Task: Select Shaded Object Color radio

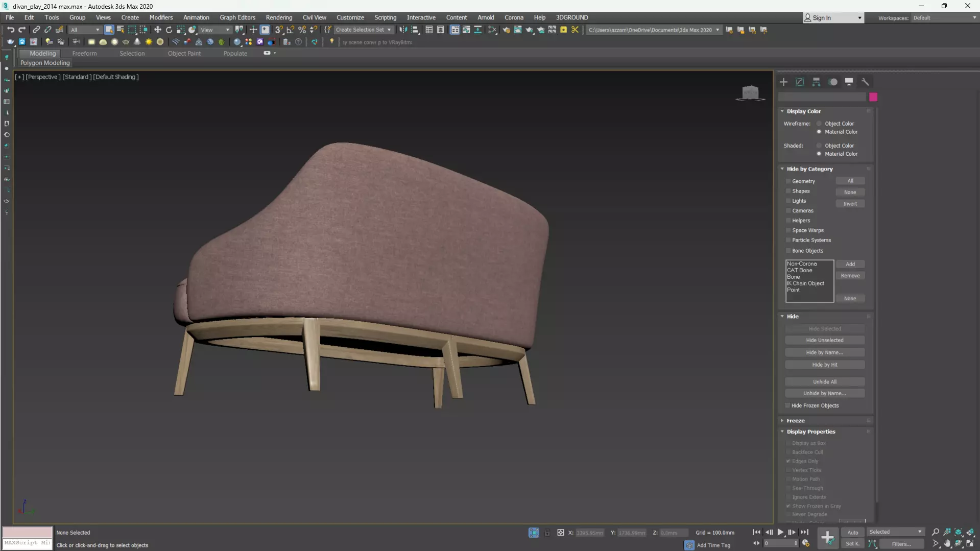Action: click(x=819, y=146)
